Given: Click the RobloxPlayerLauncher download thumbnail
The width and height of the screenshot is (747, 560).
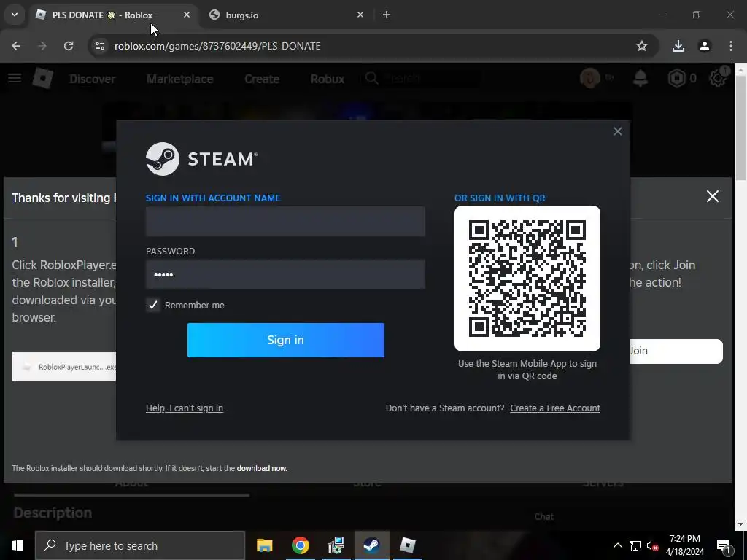Looking at the screenshot, I should 64,367.
